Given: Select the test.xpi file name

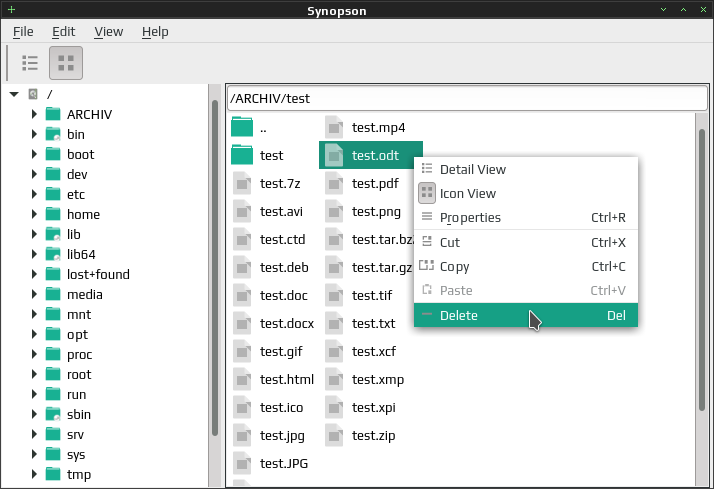Looking at the screenshot, I should [373, 408].
